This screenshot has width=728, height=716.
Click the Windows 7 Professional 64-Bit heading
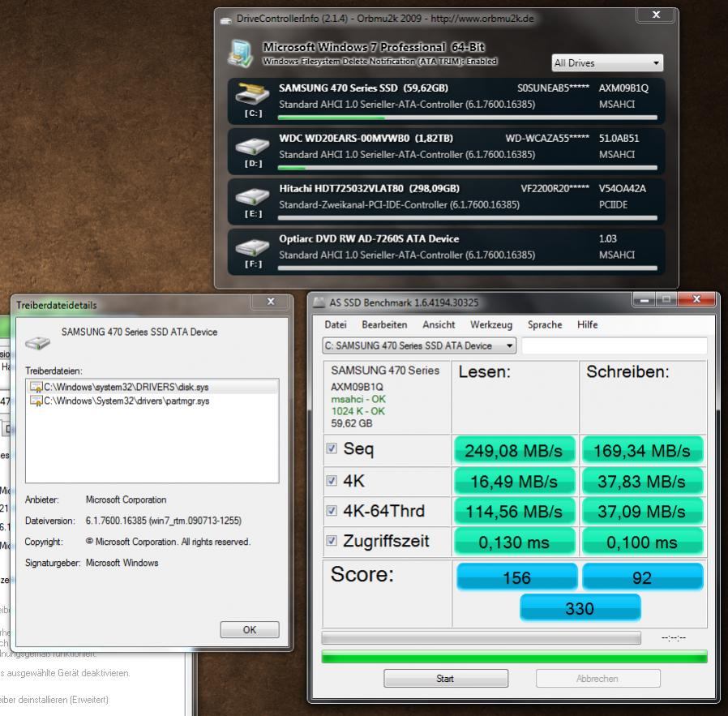[374, 47]
